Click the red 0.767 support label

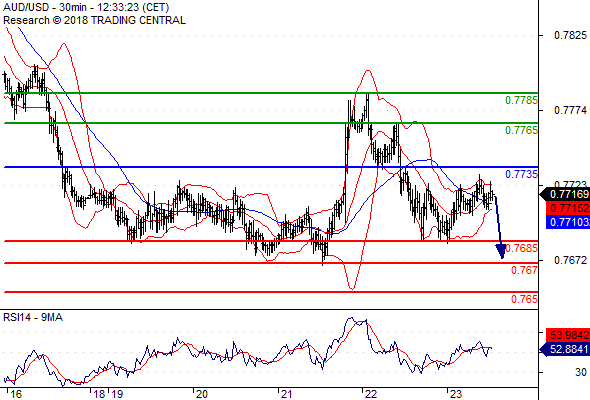pyautogui.click(x=524, y=270)
